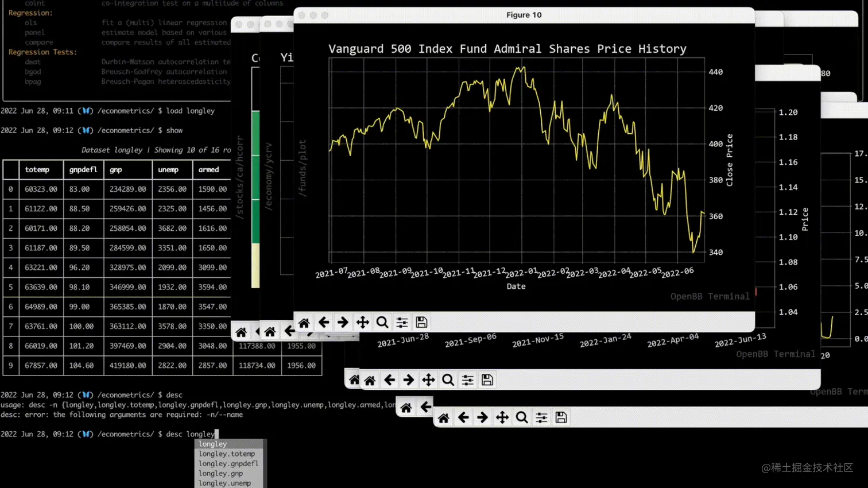The height and width of the screenshot is (488, 868).
Task: Click cell value '1956.00' in row 9
Action: click(x=301, y=366)
